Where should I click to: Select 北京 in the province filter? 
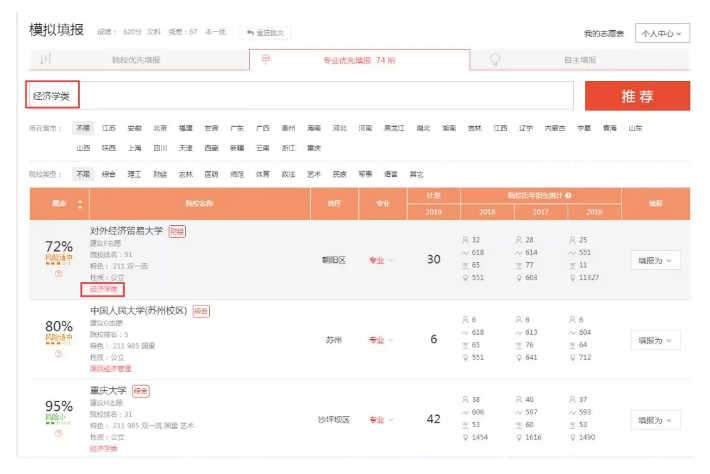click(x=160, y=128)
